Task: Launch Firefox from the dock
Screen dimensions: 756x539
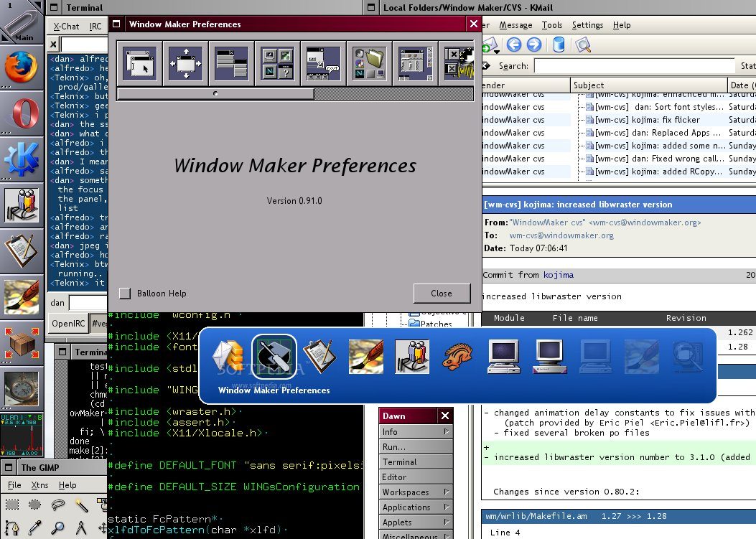Action: (22, 67)
